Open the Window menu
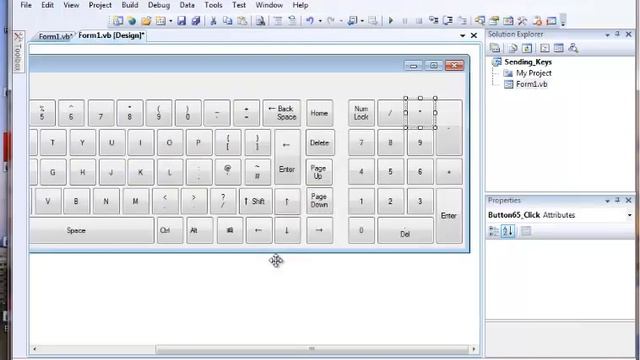Image resolution: width=640 pixels, height=360 pixels. [x=269, y=5]
